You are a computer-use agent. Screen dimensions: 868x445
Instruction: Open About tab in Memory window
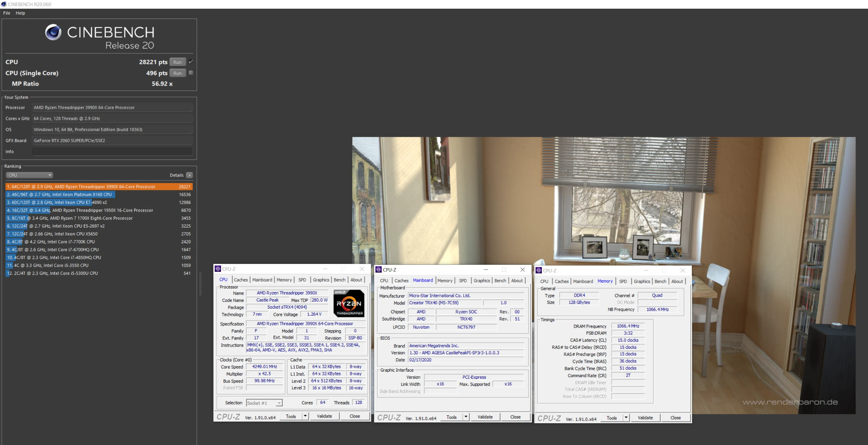tap(677, 281)
